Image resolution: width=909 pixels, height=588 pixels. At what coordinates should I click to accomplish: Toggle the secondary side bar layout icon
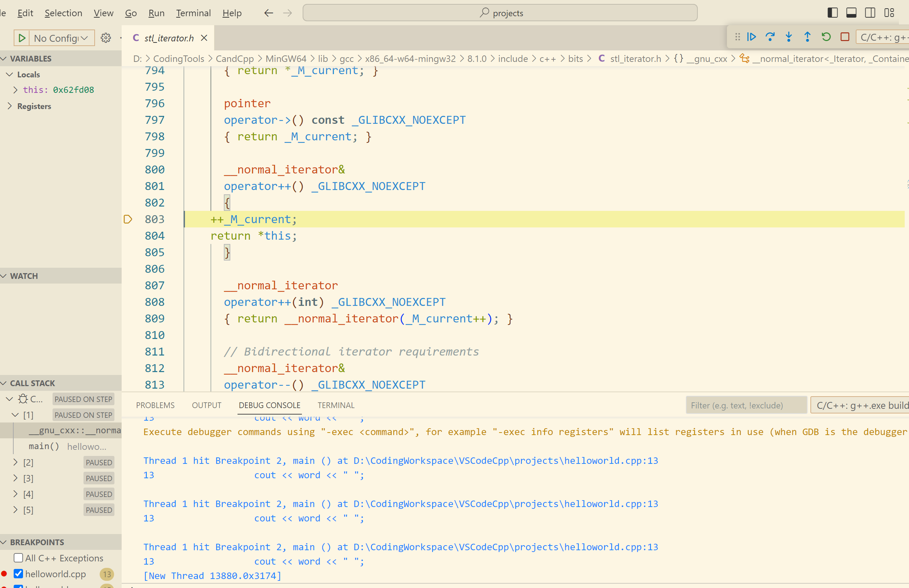(x=870, y=13)
